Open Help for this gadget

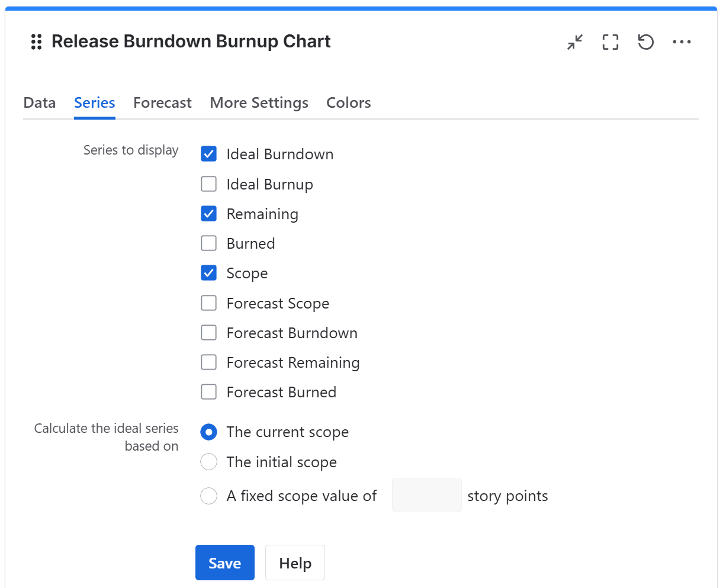click(295, 562)
